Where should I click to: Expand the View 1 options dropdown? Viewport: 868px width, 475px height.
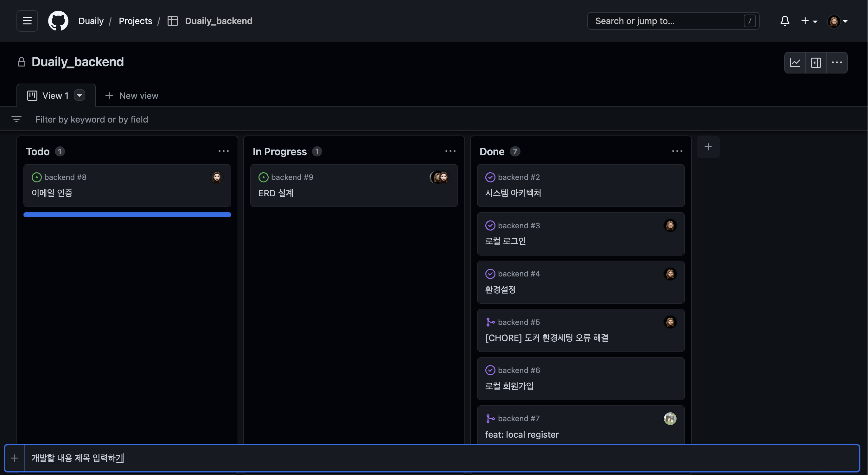(80, 95)
